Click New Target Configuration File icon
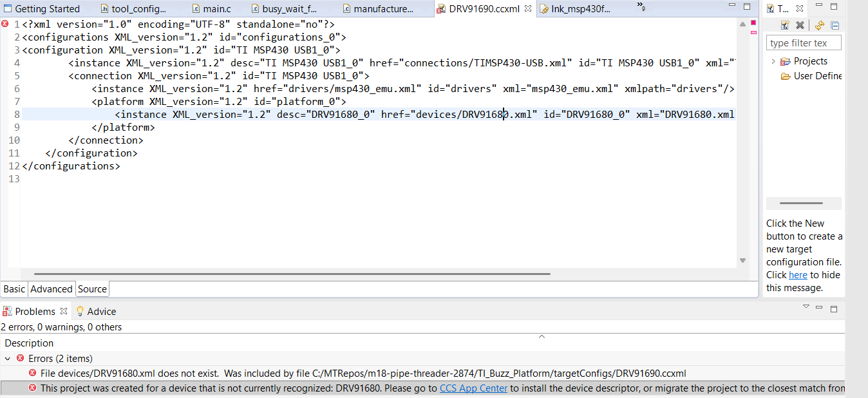This screenshot has width=868, height=398. click(x=785, y=25)
